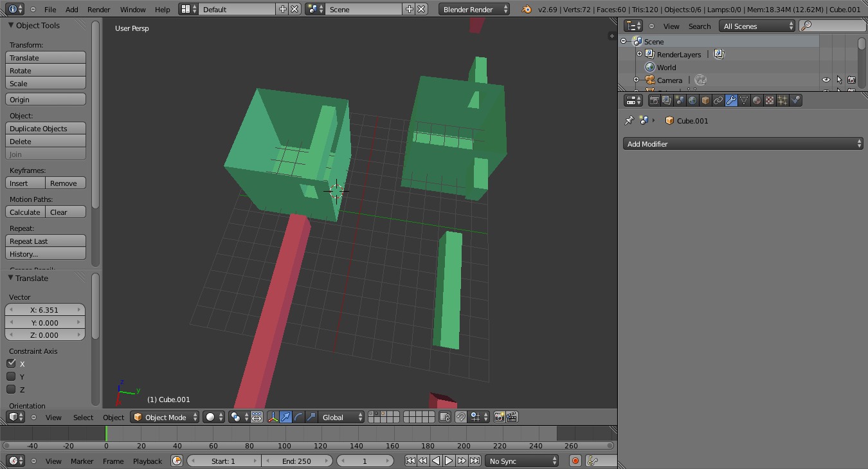Open the Render Layers properties tab
Viewport: 868px width, 469px height.
click(x=667, y=100)
